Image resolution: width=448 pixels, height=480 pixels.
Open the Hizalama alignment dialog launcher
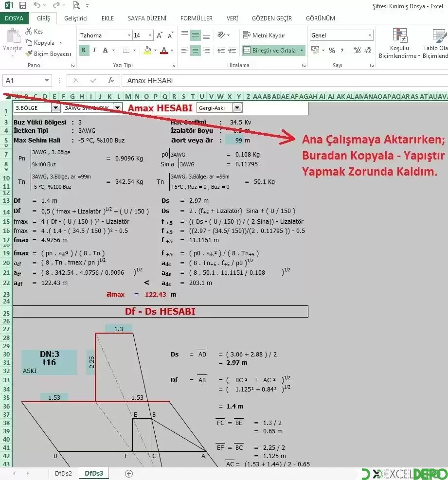click(304, 65)
